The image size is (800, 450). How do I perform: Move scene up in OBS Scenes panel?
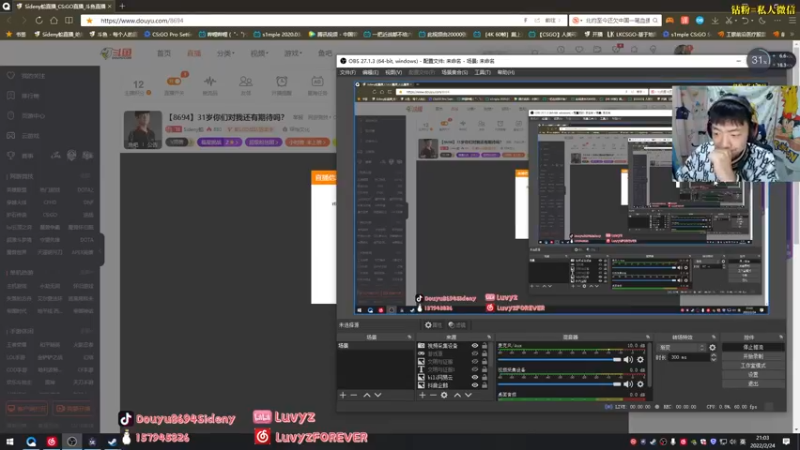(367, 395)
